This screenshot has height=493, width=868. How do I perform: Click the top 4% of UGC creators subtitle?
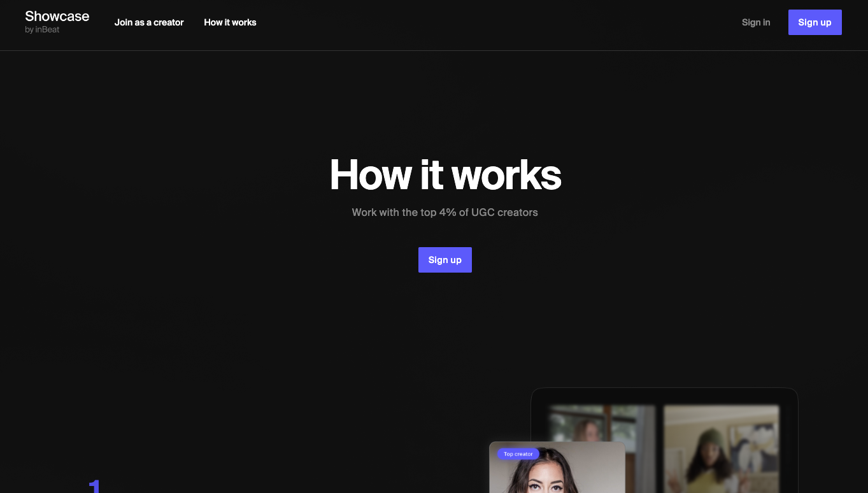pos(445,212)
